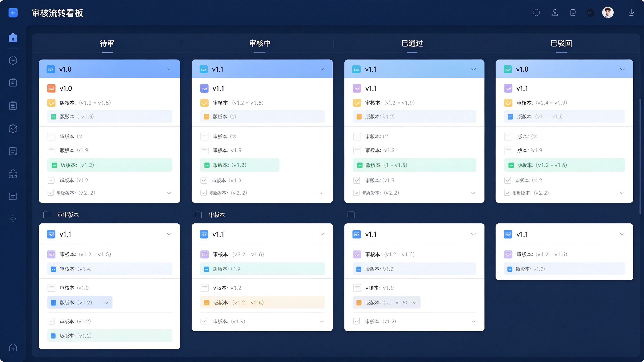Switch to the 审核中 tab
644x362 pixels.
[x=260, y=43]
